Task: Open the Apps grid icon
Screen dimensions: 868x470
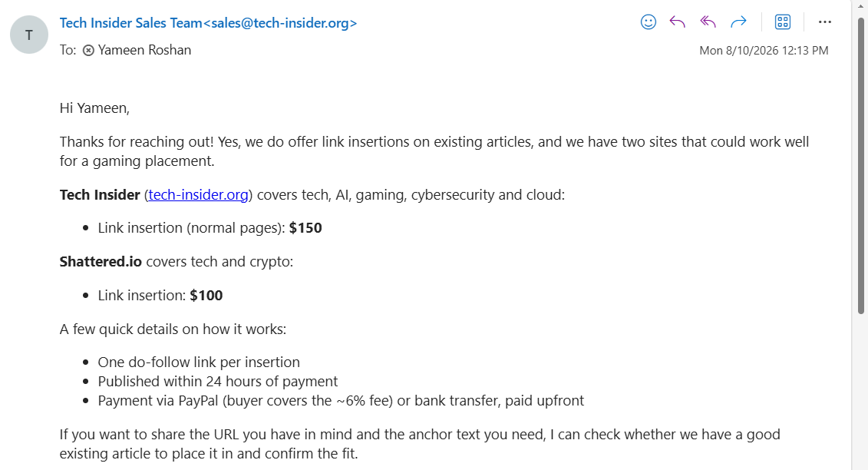Action: click(x=783, y=22)
